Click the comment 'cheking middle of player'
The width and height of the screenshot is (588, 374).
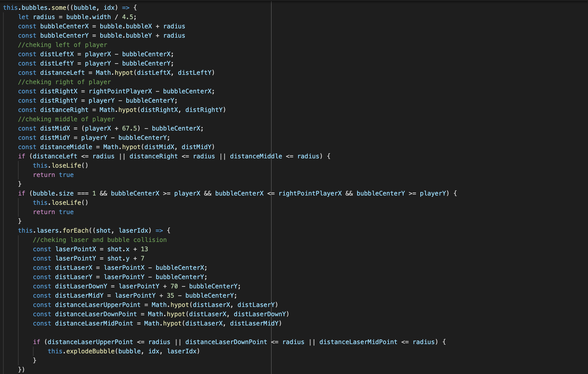pos(66,119)
